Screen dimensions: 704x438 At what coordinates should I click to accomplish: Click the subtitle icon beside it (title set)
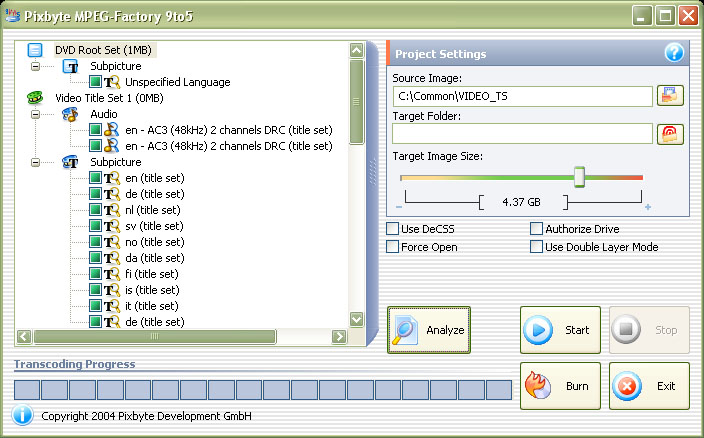[x=112, y=306]
